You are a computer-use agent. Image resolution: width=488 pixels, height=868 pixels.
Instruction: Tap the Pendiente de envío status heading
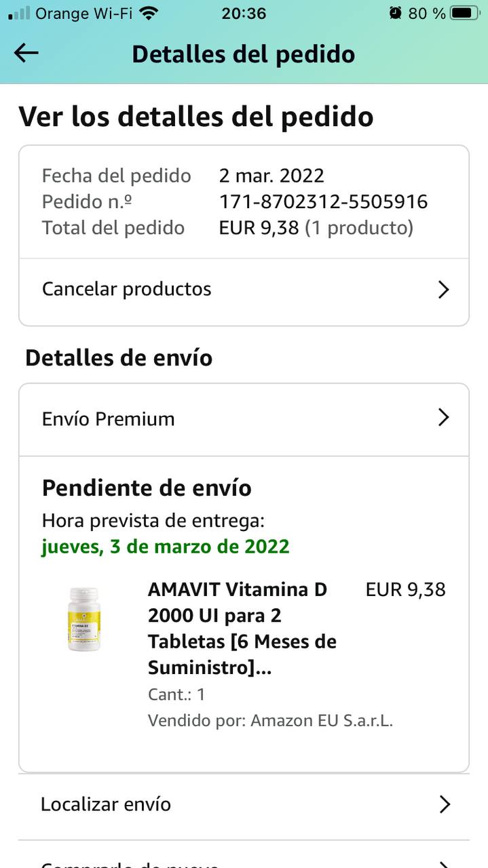click(147, 488)
